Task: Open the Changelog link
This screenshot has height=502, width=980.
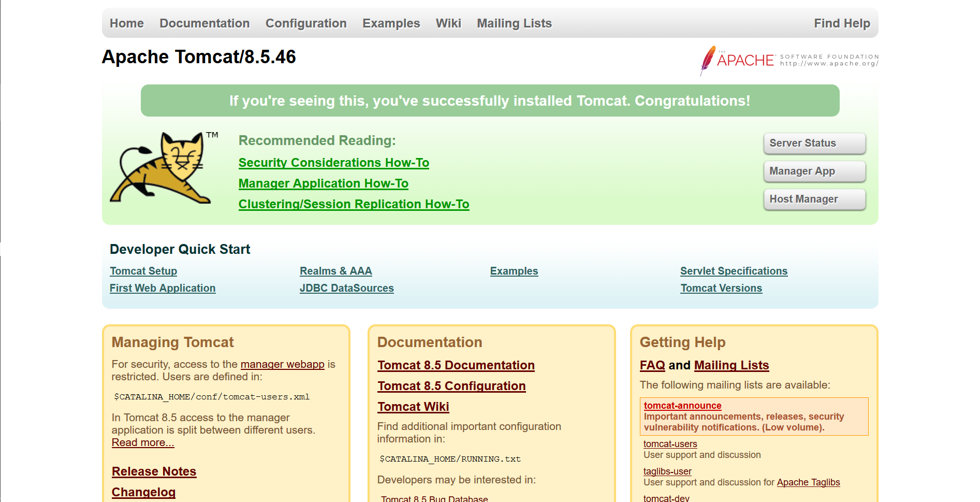Action: [x=144, y=492]
